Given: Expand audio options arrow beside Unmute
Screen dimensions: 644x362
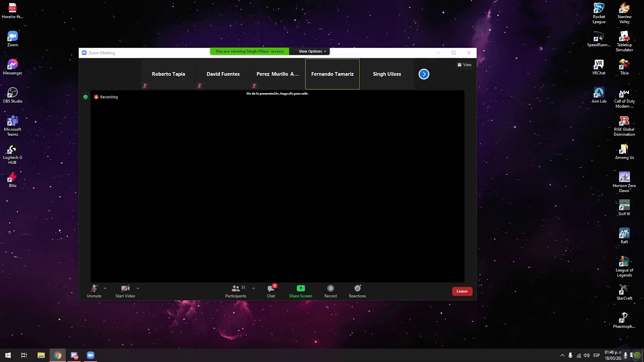Looking at the screenshot, I should click(x=105, y=288).
